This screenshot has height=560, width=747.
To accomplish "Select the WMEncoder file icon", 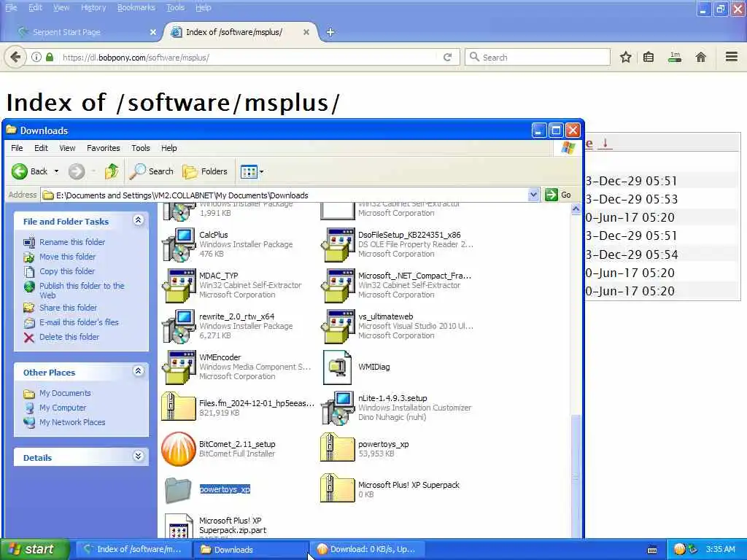I will [x=179, y=367].
